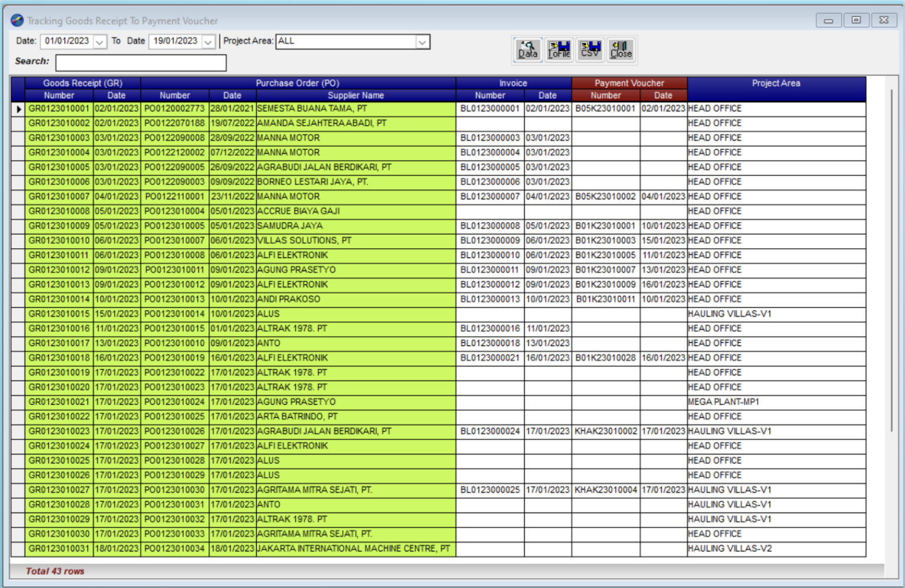Select PO number PO0123010010

(175, 343)
